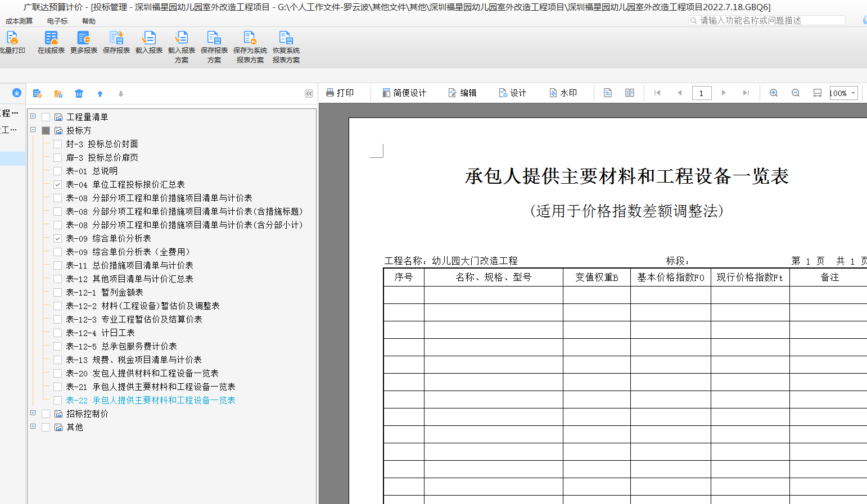The height and width of the screenshot is (504, 867).
Task: Click the blue download circle icon
Action: [x=17, y=93]
